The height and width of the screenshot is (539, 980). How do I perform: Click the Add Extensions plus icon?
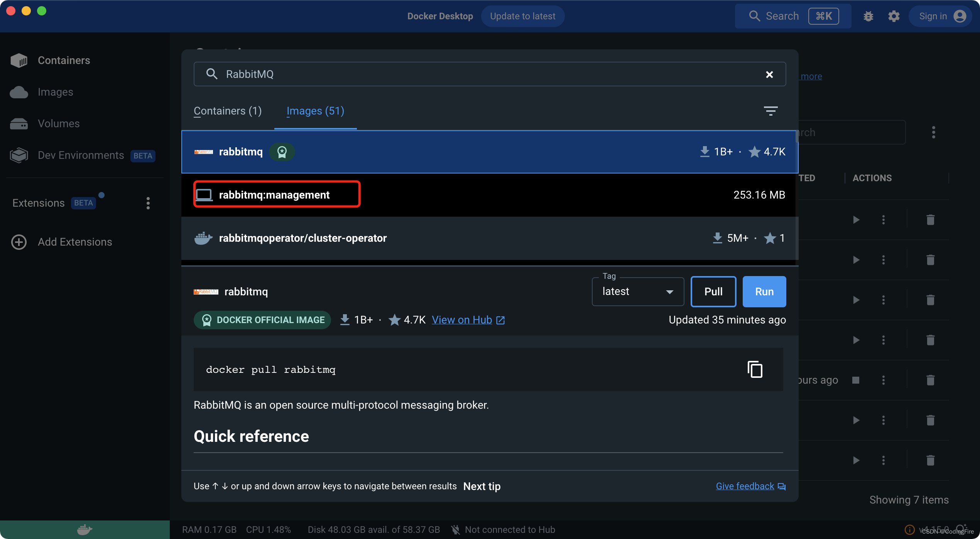click(x=19, y=242)
